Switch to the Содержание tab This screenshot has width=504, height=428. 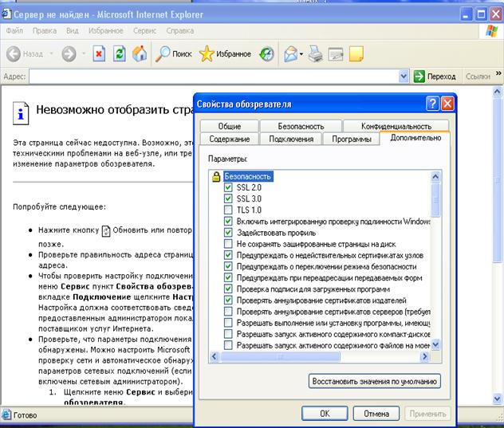pyautogui.click(x=229, y=139)
